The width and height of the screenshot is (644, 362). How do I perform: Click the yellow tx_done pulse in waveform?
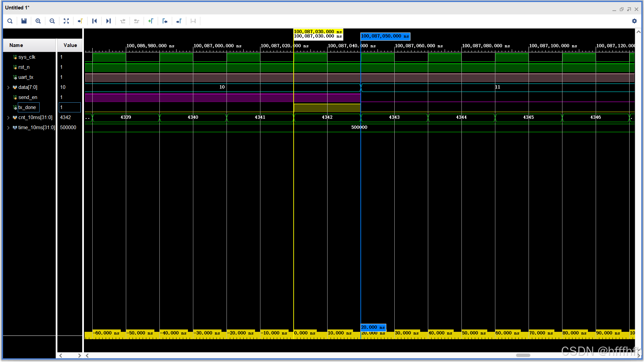pos(327,108)
